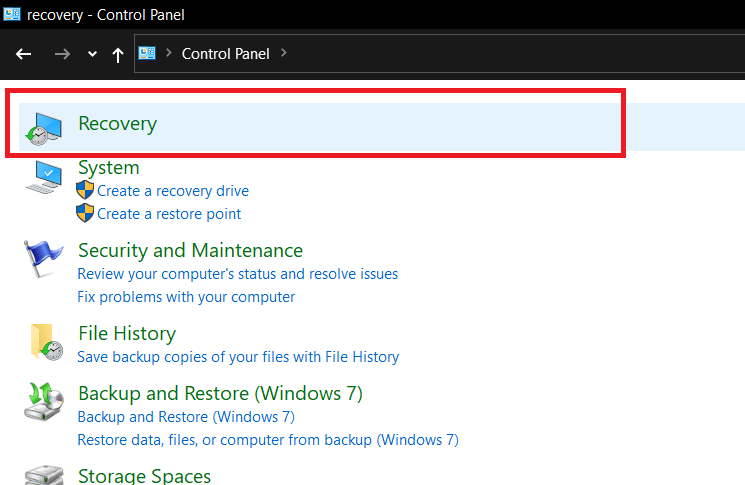Click the Control Panel icon in title bar
745x485 pixels.
(11, 14)
